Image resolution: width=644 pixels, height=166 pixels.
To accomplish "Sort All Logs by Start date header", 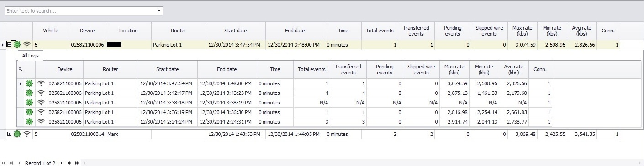I will click(x=168, y=69).
